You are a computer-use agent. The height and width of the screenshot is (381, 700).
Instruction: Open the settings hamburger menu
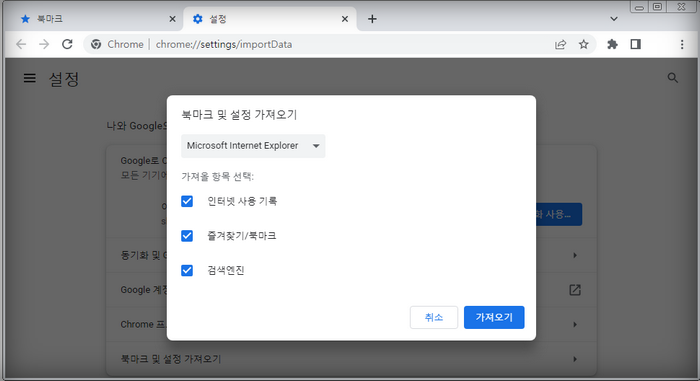click(29, 79)
